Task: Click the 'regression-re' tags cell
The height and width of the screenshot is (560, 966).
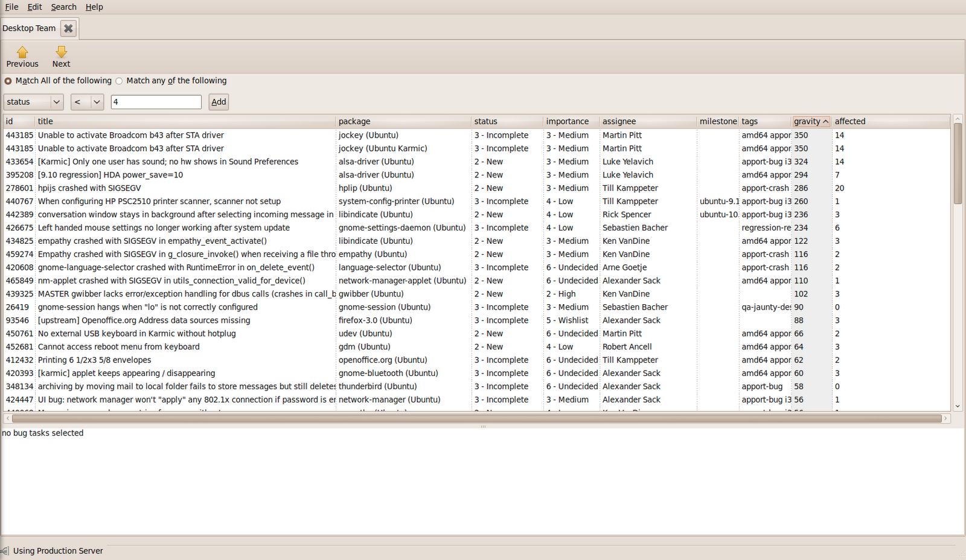Action: (x=766, y=228)
